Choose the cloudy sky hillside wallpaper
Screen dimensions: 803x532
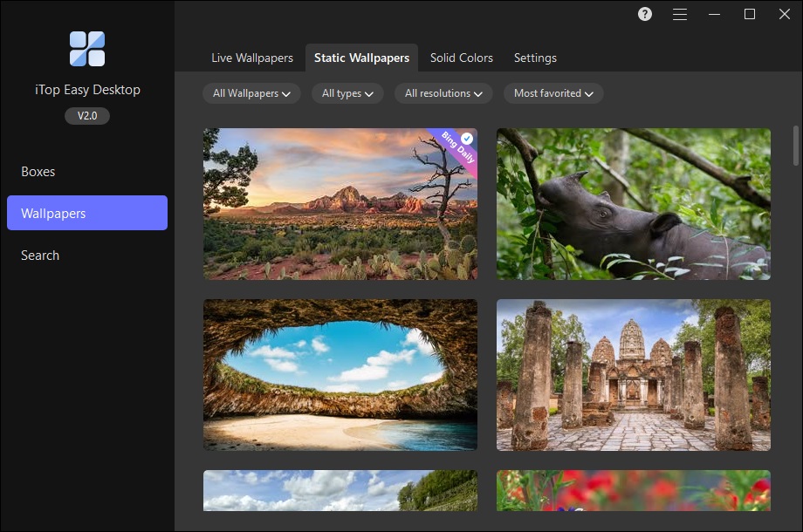tap(340, 490)
